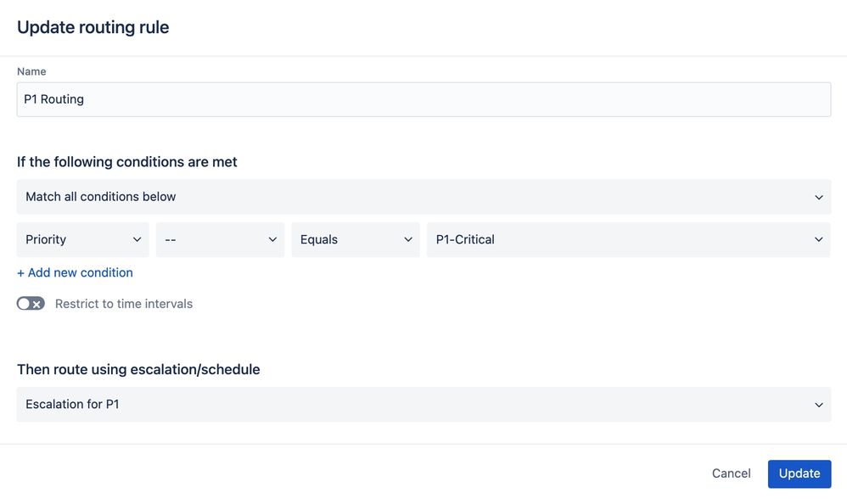The image size is (847, 504).
Task: Open the P1-Critical value dropdown
Action: pyautogui.click(x=629, y=240)
